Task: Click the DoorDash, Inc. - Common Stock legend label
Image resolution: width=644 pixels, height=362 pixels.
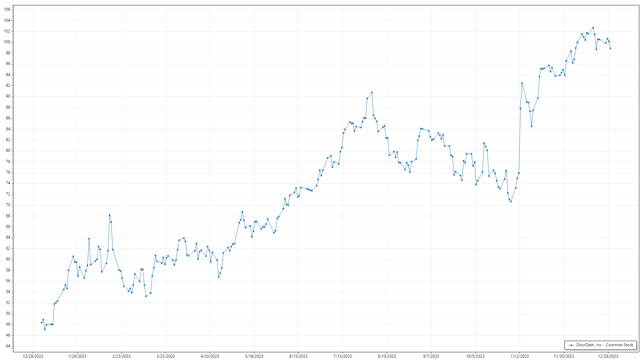Action: tap(604, 345)
